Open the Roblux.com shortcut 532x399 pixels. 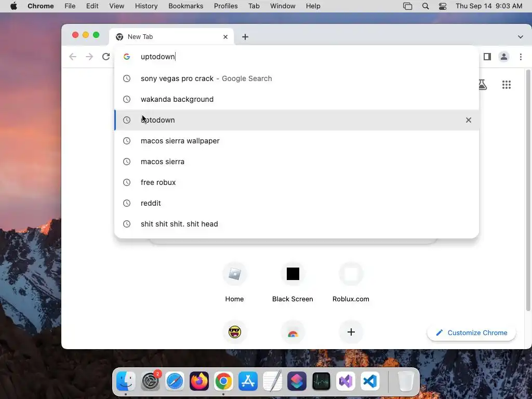(x=351, y=282)
